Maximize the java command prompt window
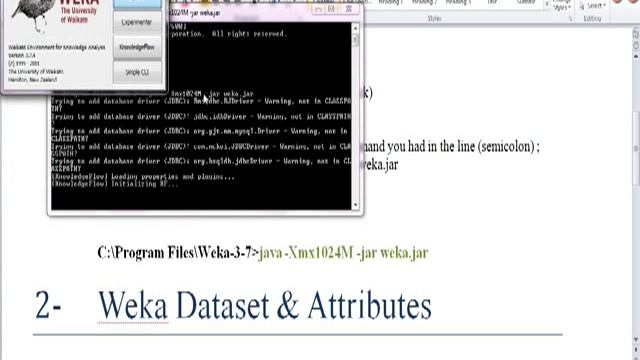640x360 pixels. (x=331, y=9)
